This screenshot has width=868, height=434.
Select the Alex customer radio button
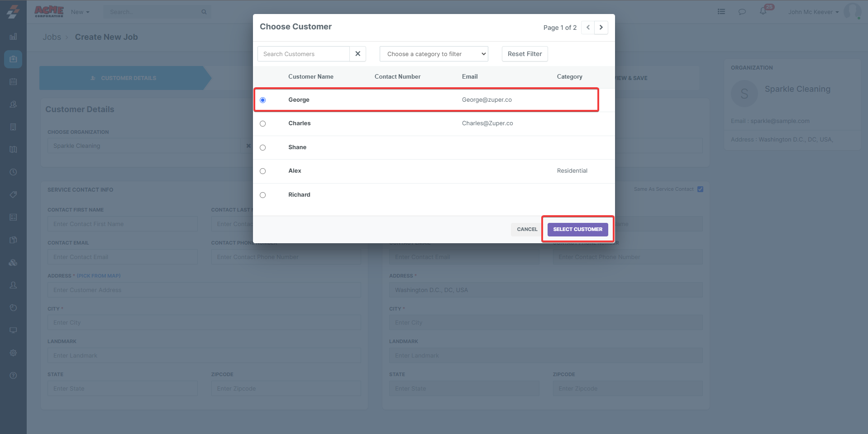pos(263,171)
